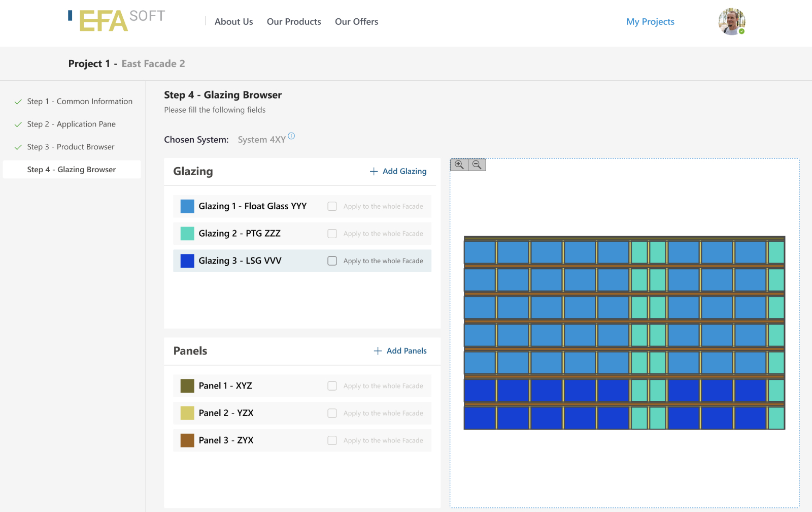This screenshot has height=512, width=812.
Task: Enable whole Facade checkbox for Panel 1
Action: pos(332,386)
